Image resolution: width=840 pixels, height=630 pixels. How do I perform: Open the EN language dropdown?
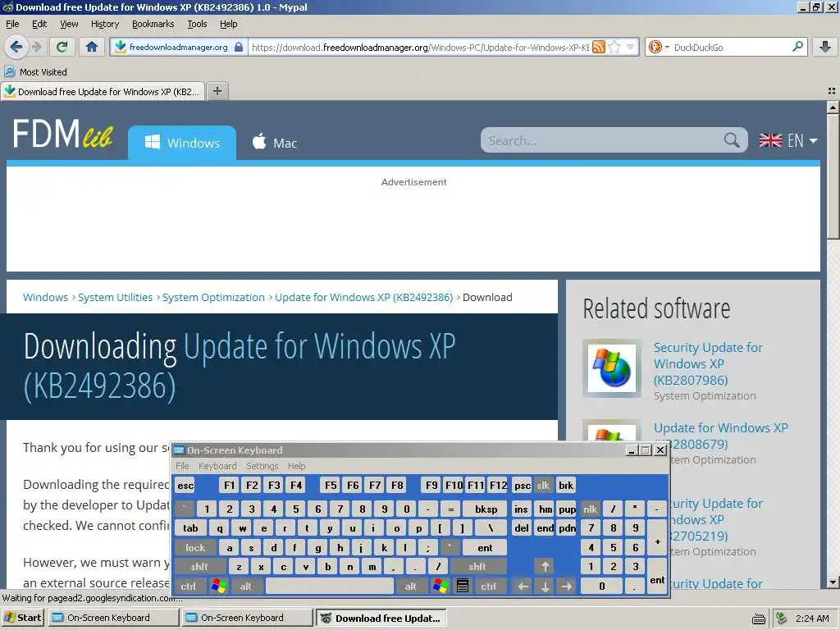point(788,140)
